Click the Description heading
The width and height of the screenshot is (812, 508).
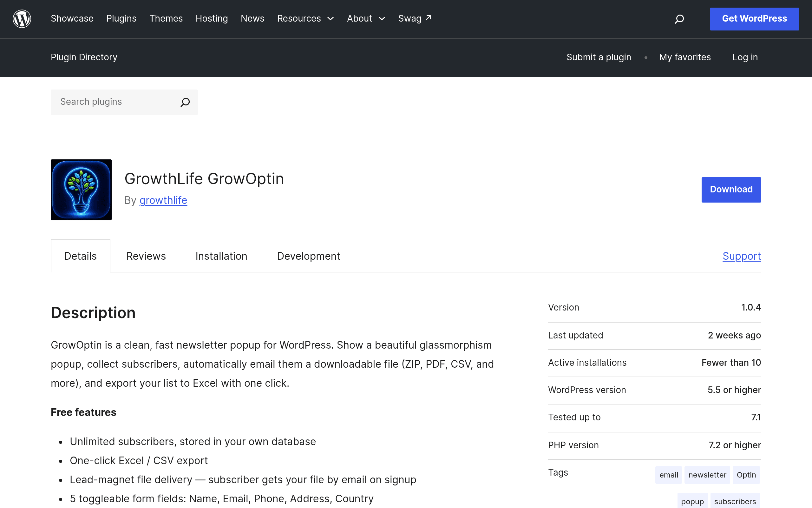[x=93, y=313]
